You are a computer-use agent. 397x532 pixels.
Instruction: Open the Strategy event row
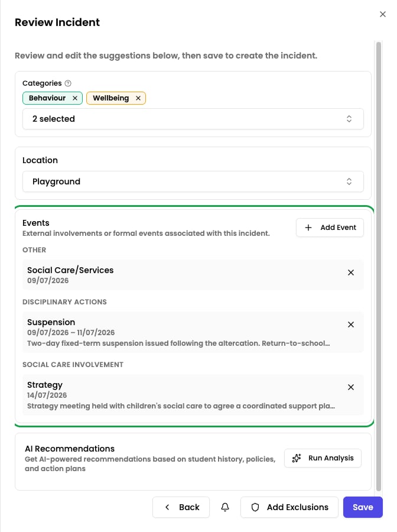coord(193,395)
